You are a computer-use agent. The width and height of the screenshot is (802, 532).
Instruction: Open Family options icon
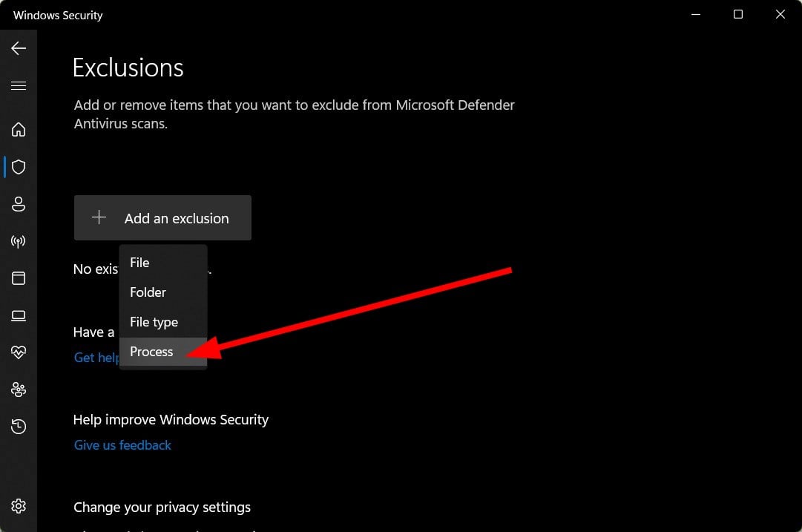coord(19,390)
